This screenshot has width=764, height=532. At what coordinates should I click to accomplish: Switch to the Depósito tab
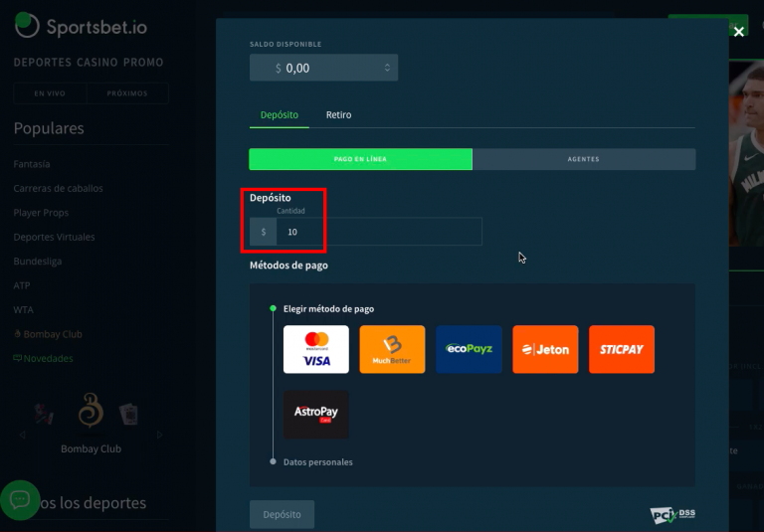click(280, 115)
